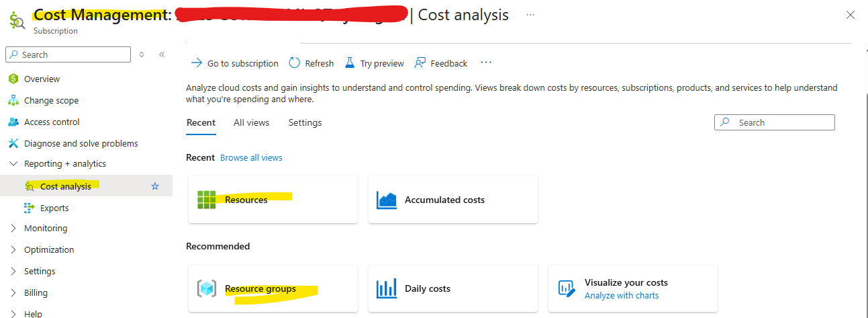Click Analyze with charts link
The width and height of the screenshot is (868, 318).
[x=622, y=295]
